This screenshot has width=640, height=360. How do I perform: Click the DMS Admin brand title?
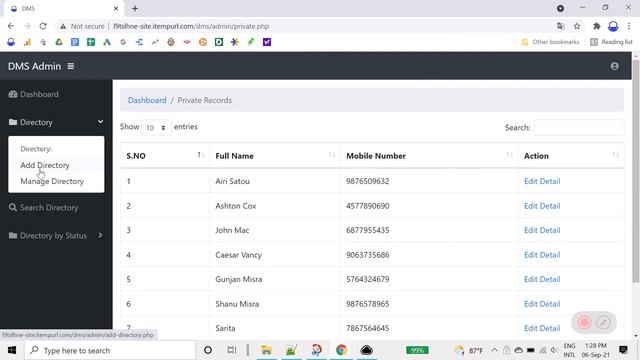point(34,66)
